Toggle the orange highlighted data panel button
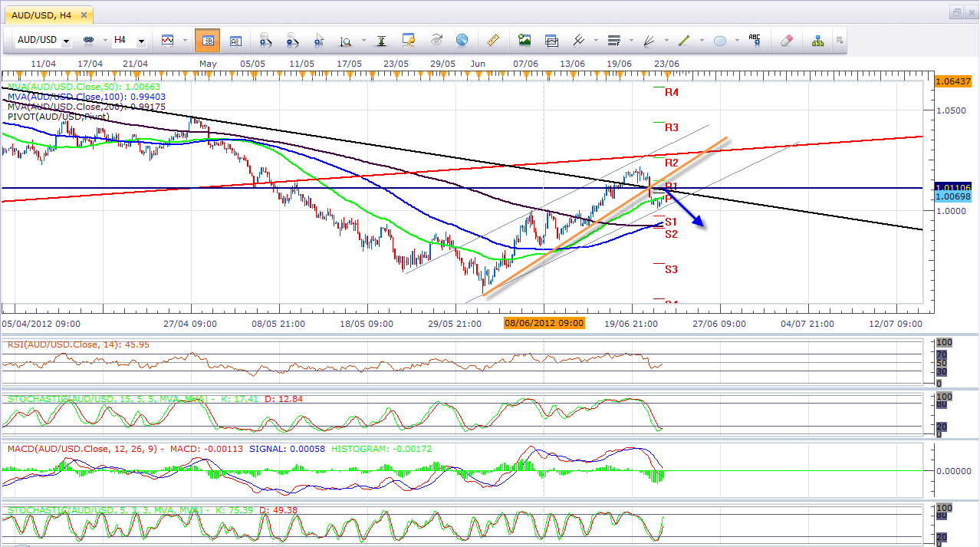Image resolution: width=980 pixels, height=547 pixels. coord(207,40)
